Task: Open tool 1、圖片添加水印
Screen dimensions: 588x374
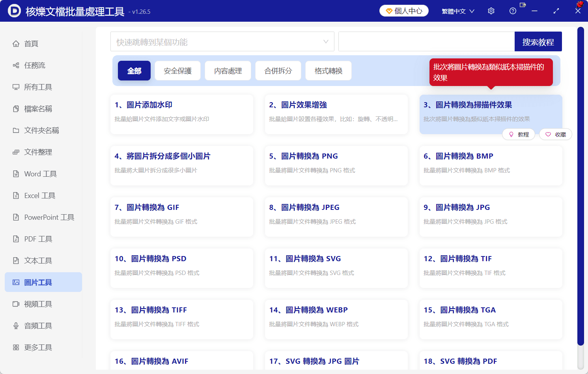Action: click(182, 114)
